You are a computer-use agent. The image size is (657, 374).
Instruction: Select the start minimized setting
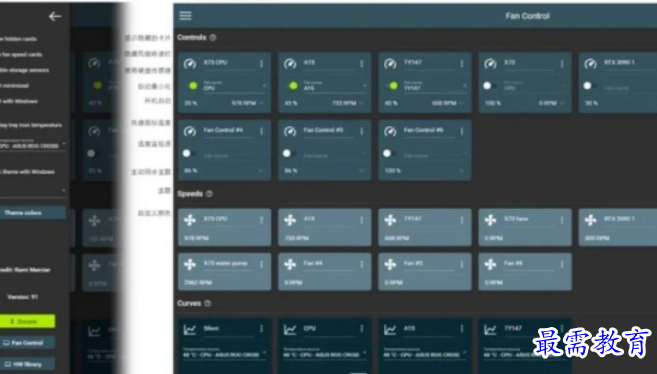[15, 86]
